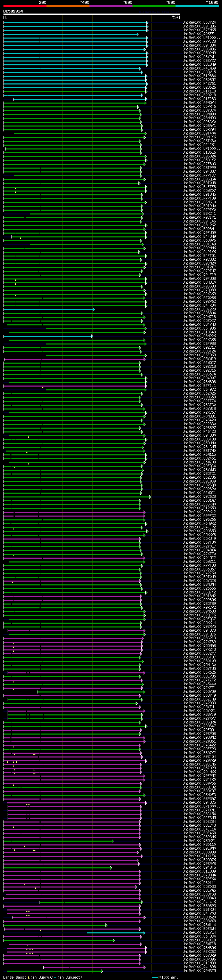Click the UniRef100_A8VPW1 entry
Screen dimensions: 222x980
tap(199, 57)
